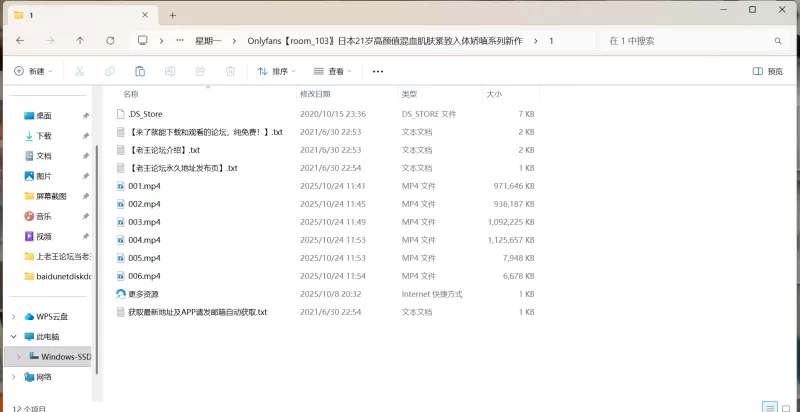Click the Rename icon in toolbar
The height and width of the screenshot is (412, 800).
(170, 71)
